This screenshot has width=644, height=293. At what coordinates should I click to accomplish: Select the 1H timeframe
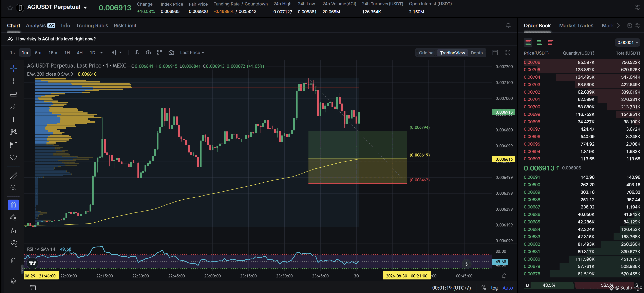[x=67, y=53]
